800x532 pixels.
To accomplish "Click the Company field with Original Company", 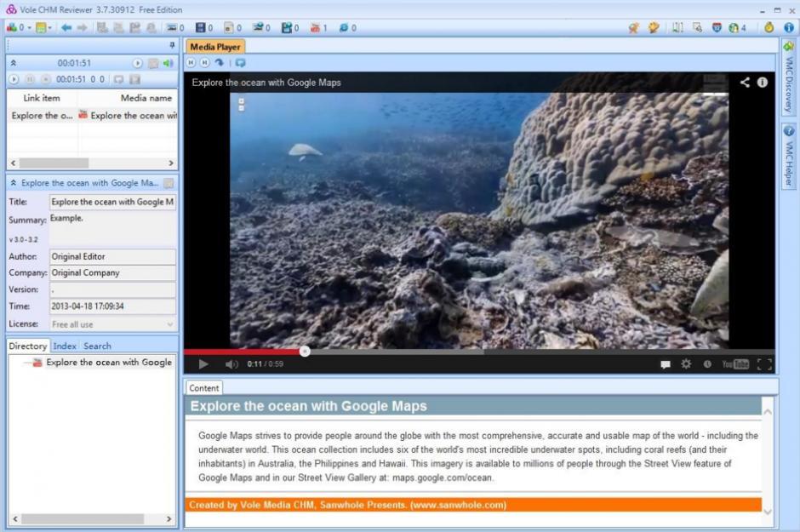I will pos(112,273).
